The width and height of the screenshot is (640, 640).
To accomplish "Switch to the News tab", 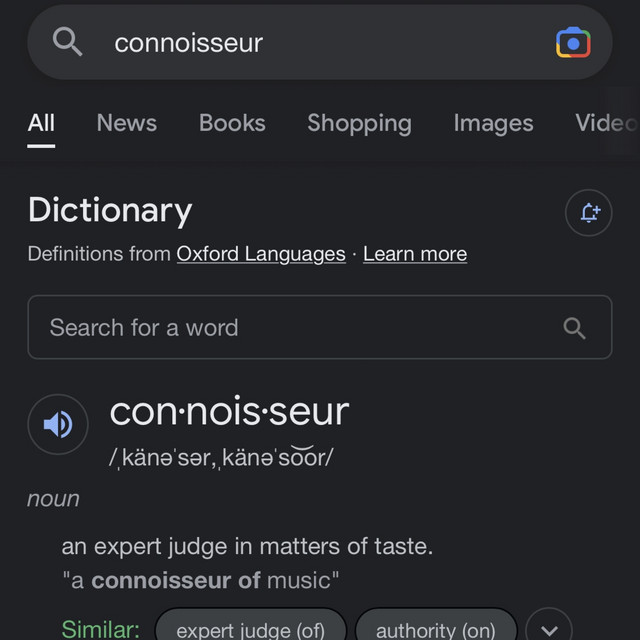I will click(x=127, y=123).
